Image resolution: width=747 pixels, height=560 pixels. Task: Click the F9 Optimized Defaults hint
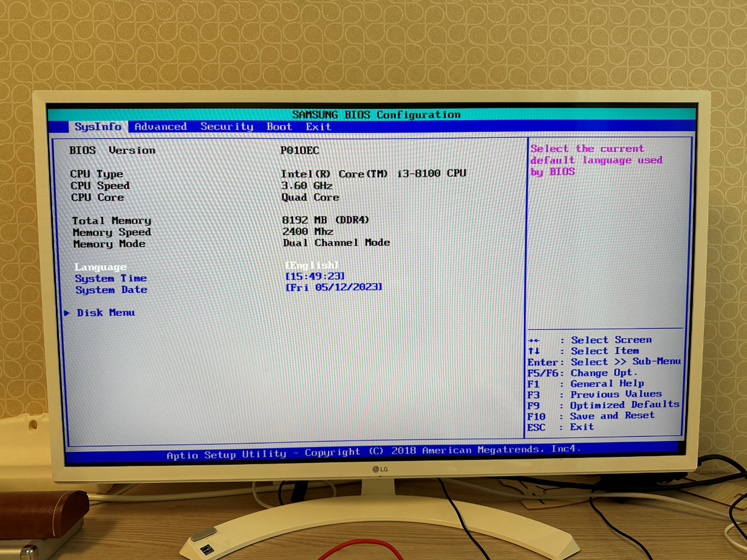pos(604,405)
